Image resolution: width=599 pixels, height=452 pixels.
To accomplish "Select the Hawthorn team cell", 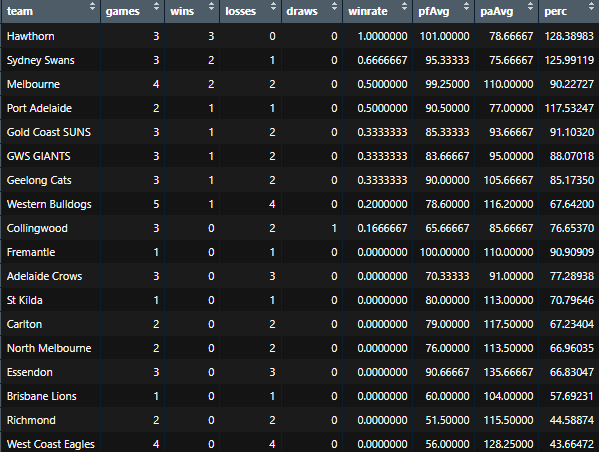I will tap(50, 36).
